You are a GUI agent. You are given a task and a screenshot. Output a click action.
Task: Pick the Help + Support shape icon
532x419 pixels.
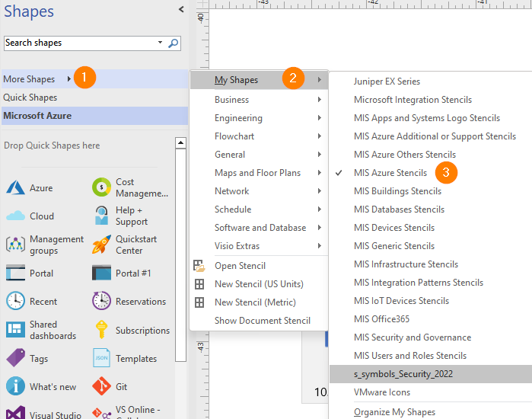click(101, 216)
